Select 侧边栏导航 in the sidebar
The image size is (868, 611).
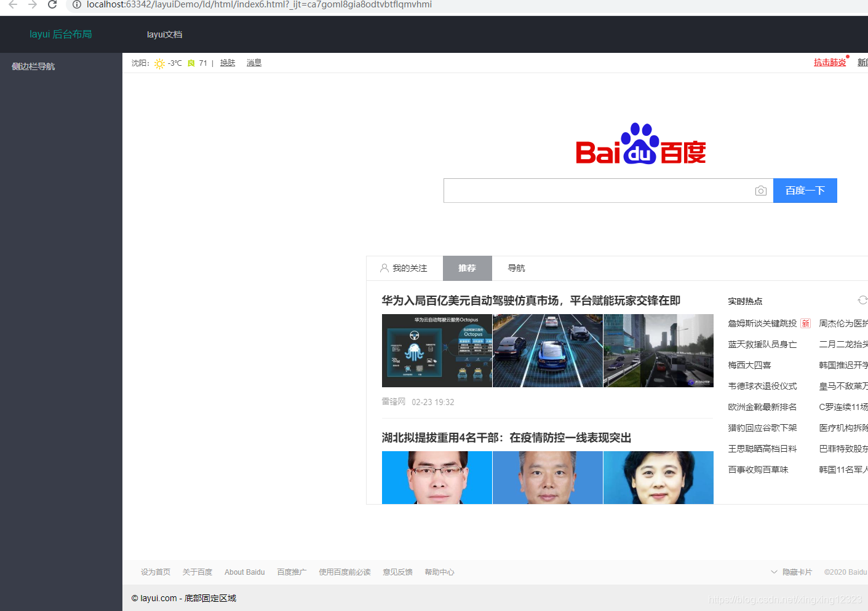click(x=33, y=66)
